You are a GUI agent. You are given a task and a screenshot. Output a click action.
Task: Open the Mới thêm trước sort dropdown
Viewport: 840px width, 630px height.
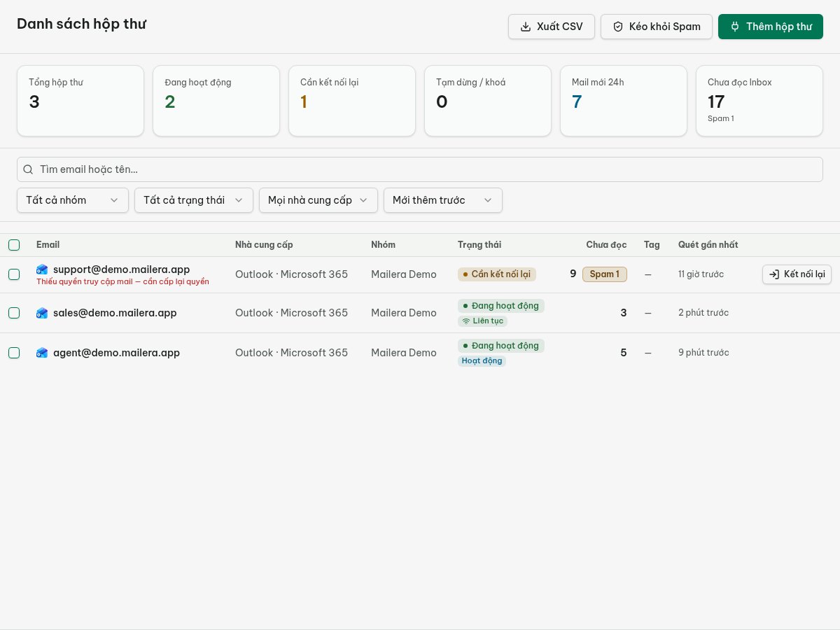tap(443, 200)
